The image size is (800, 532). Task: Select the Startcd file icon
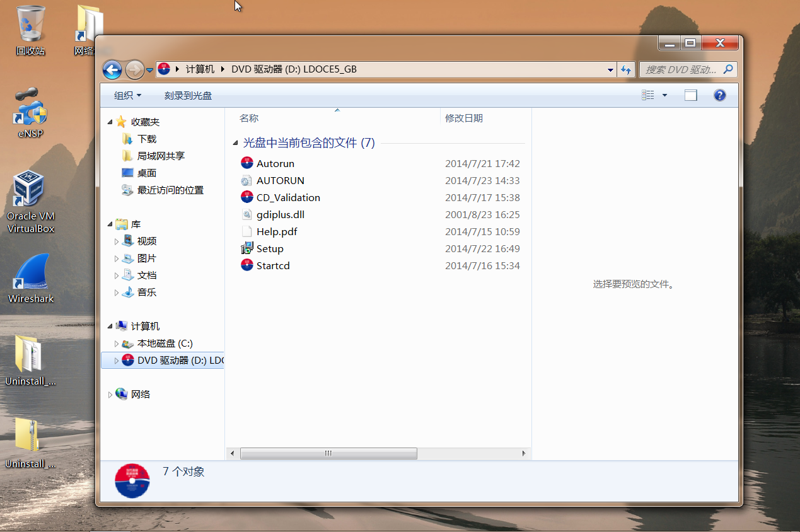point(247,265)
